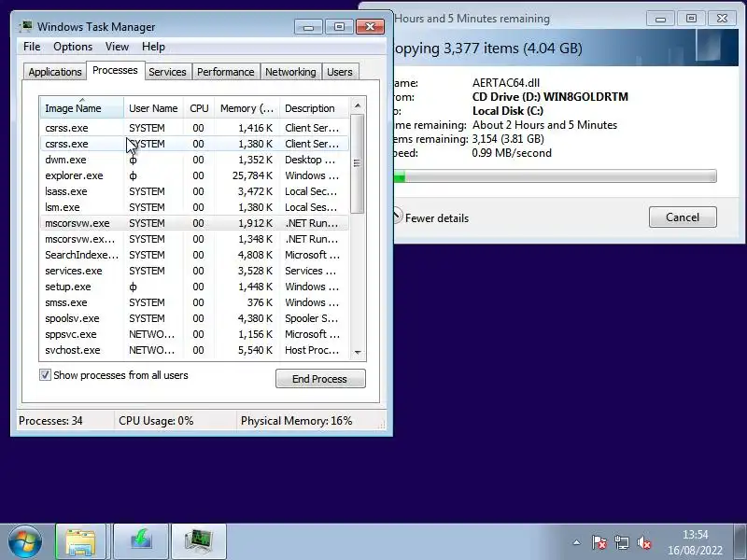Click the 25,784 K memory value

[252, 175]
